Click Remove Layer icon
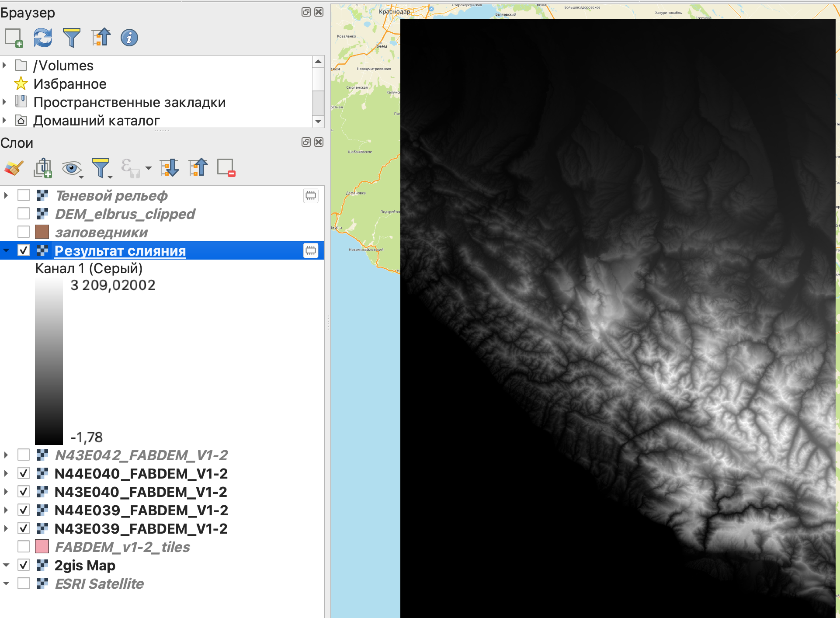Screen dimensions: 840x618 coord(226,168)
